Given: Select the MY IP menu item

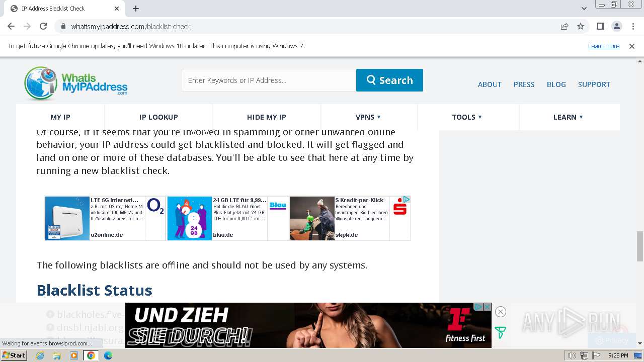Looking at the screenshot, I should point(60,117).
